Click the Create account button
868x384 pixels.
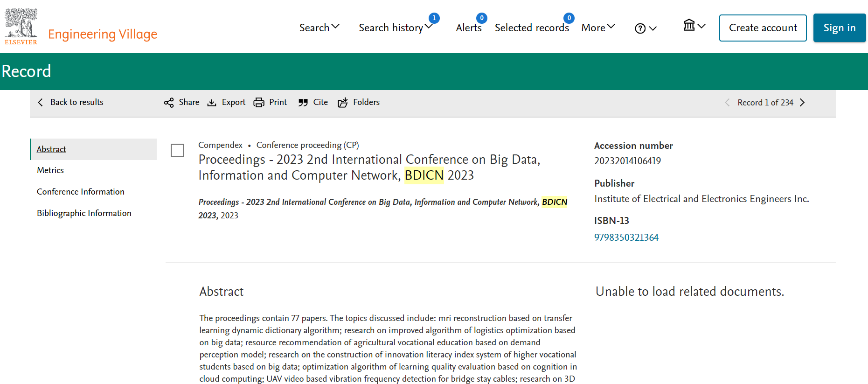[763, 28]
